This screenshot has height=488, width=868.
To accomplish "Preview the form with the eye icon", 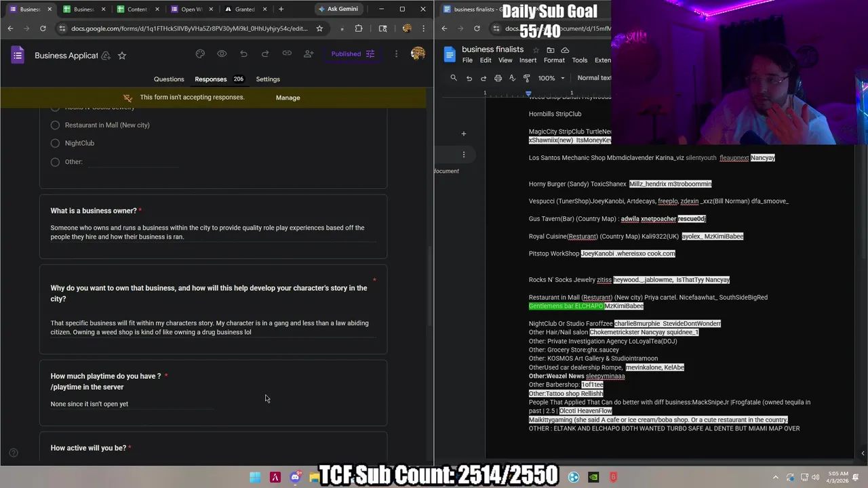I will pyautogui.click(x=222, y=54).
